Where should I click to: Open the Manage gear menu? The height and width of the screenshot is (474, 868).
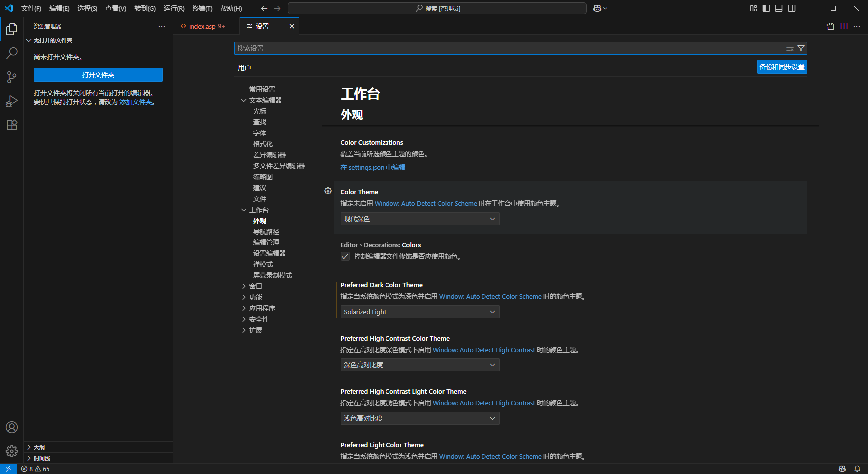[12, 451]
